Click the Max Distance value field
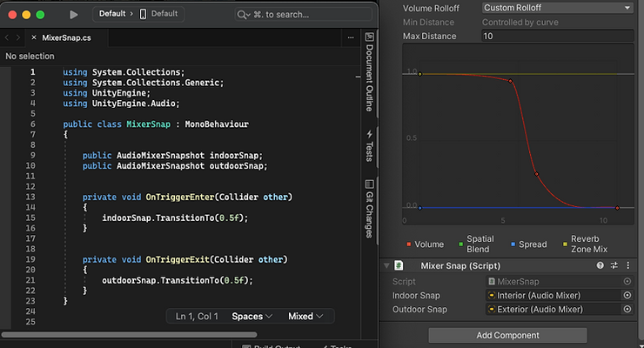Viewport: 644px width, 348px height. (557, 37)
